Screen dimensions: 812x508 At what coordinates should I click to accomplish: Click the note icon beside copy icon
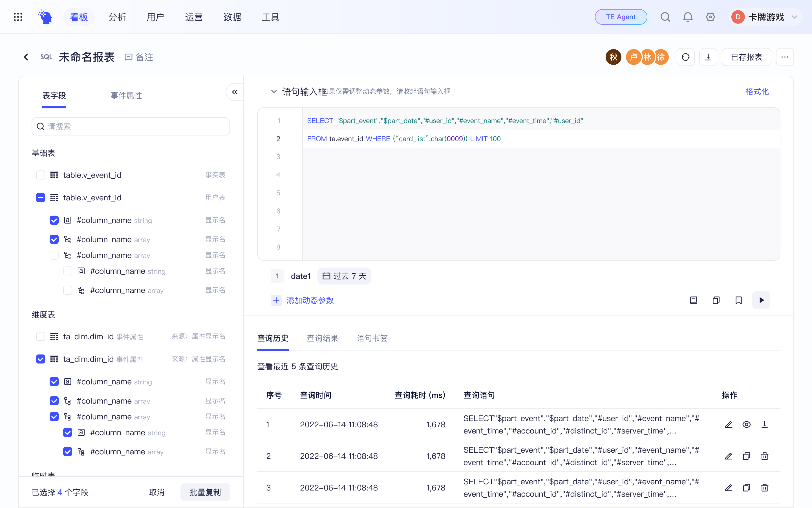(694, 300)
